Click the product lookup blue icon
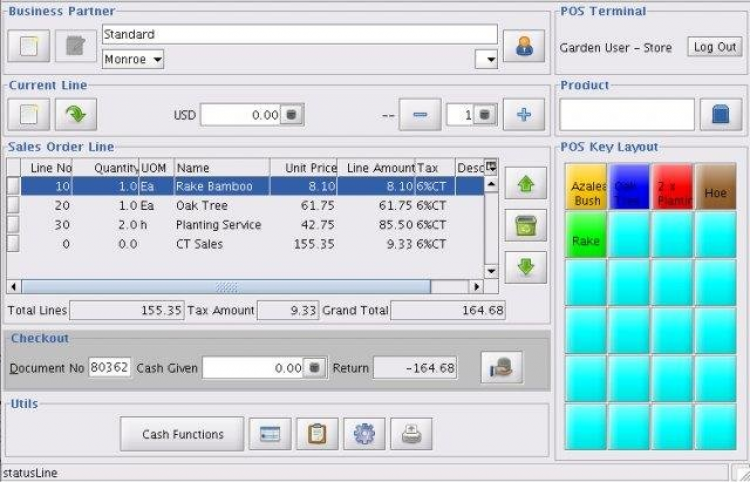This screenshot has height=482, width=750. 720,114
